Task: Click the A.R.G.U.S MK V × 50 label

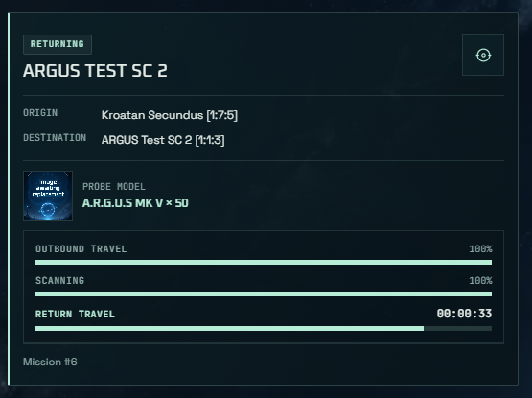Action: point(135,203)
